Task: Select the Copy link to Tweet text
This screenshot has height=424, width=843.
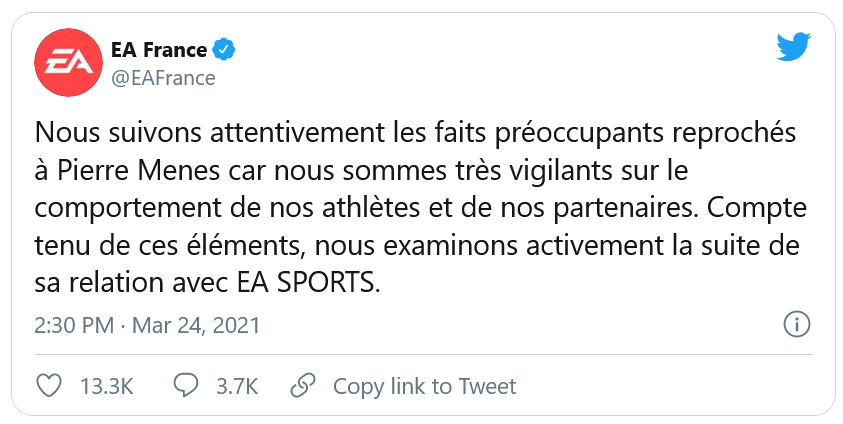Action: pos(424,386)
